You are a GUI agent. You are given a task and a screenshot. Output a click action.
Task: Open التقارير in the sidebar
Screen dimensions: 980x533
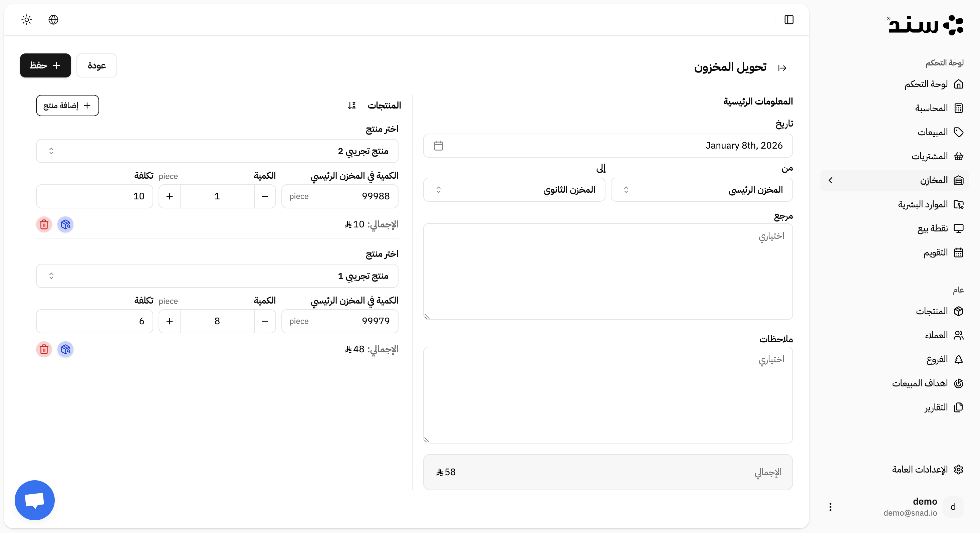[x=936, y=408]
